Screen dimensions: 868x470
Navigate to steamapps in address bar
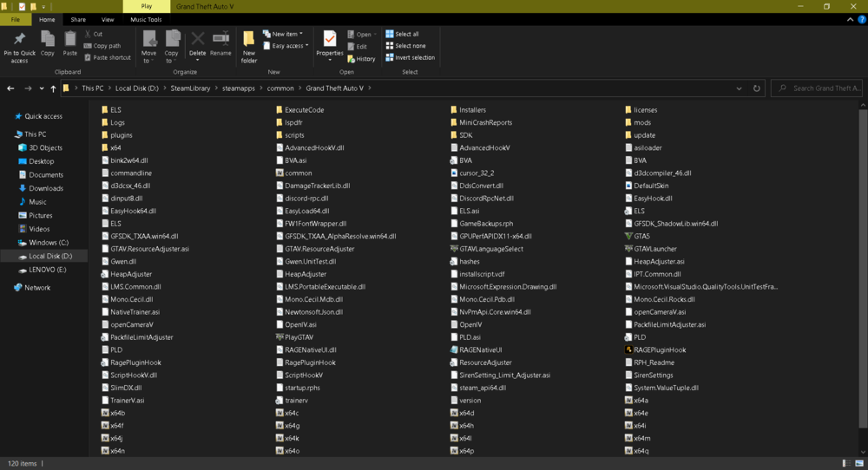coord(239,88)
